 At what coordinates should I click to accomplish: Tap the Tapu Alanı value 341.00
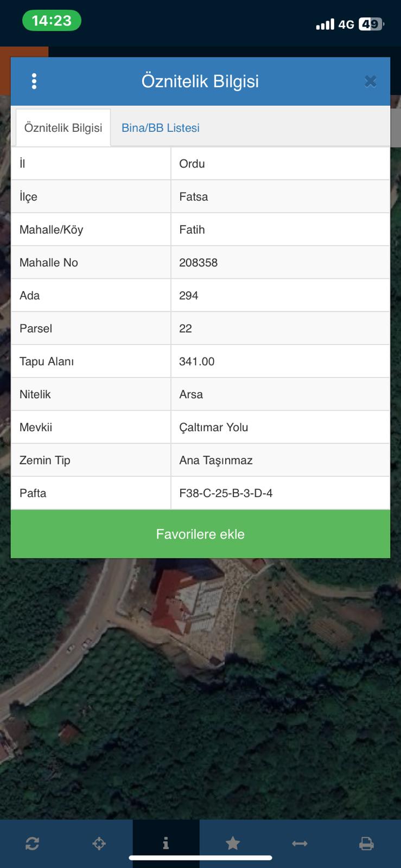pyautogui.click(x=196, y=361)
